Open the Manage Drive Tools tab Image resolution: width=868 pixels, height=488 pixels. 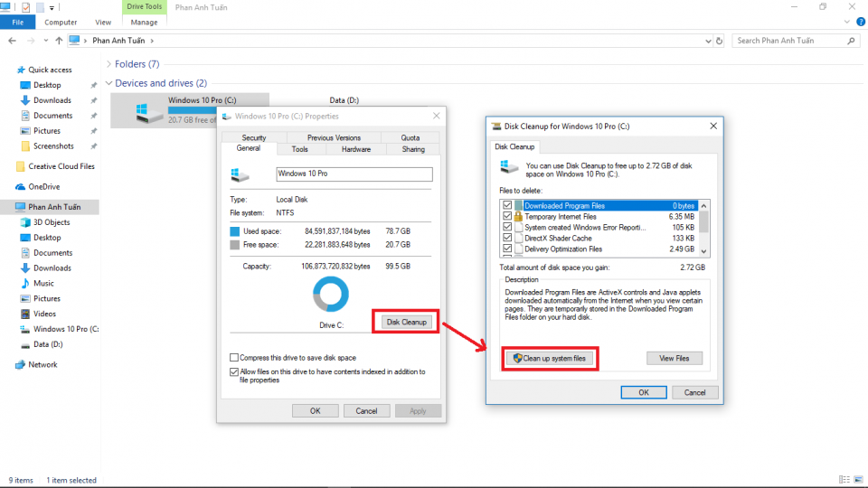[144, 22]
